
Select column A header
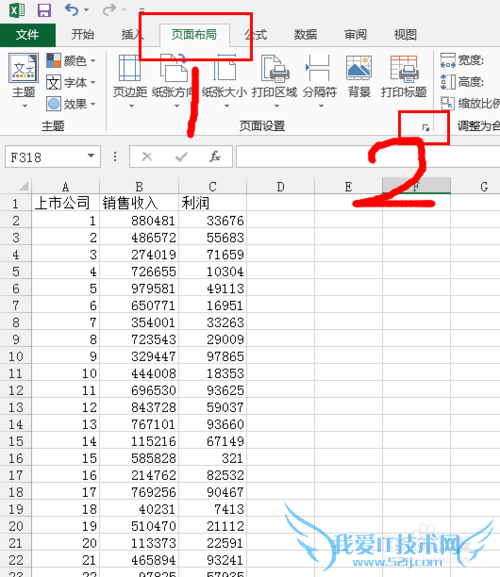(65, 187)
